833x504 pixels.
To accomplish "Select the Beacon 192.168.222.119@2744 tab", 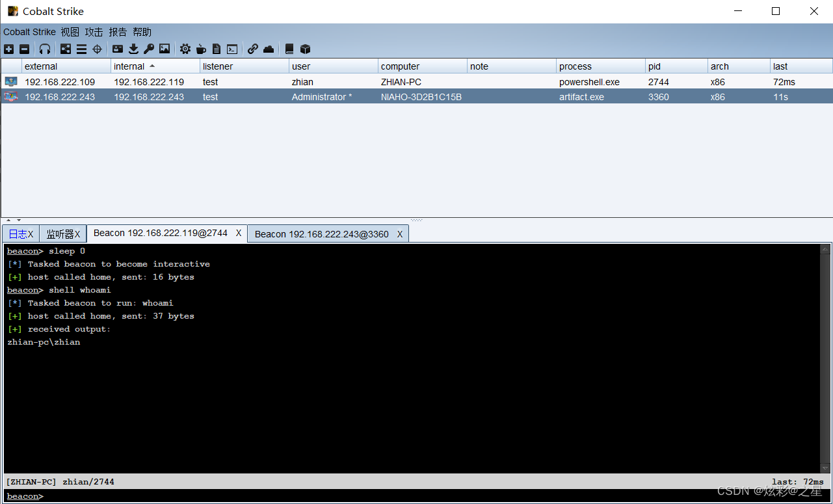I will point(161,233).
